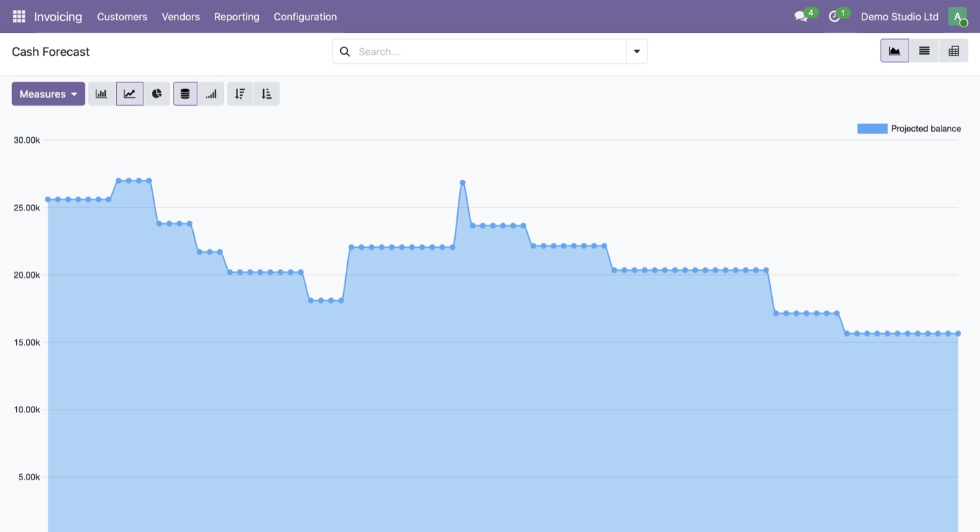Expand the Measures dropdown
This screenshot has height=532, width=980.
pos(48,94)
